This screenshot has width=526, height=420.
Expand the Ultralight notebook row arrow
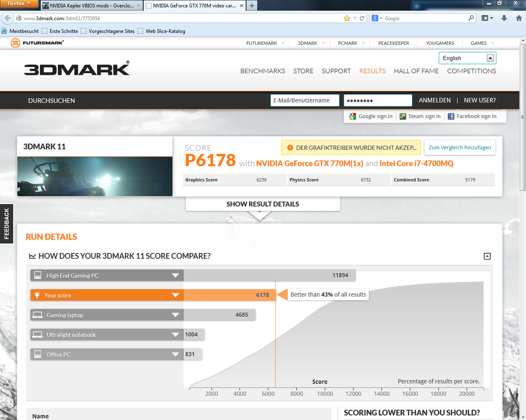tap(175, 334)
